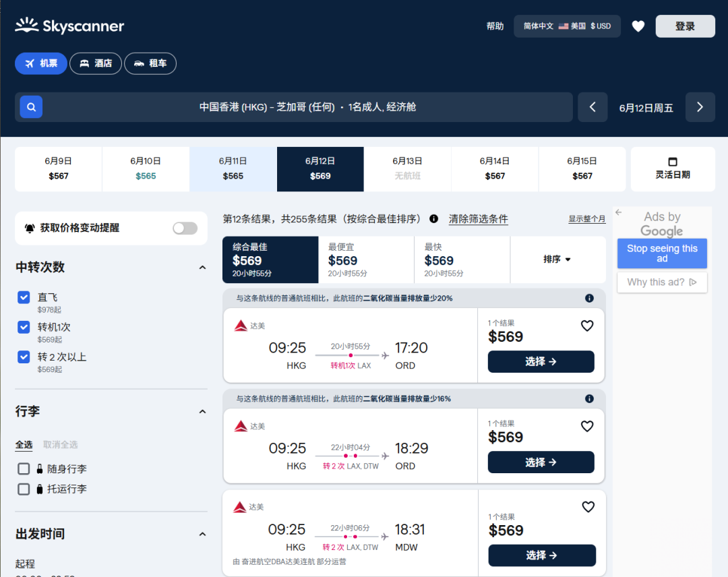Check the 托运行李 checked baggage box
Viewport: 728px width, 577px height.
point(24,489)
